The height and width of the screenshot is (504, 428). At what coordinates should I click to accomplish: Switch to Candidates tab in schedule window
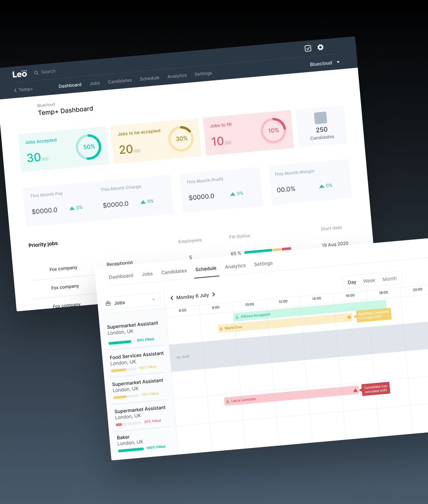(x=174, y=271)
